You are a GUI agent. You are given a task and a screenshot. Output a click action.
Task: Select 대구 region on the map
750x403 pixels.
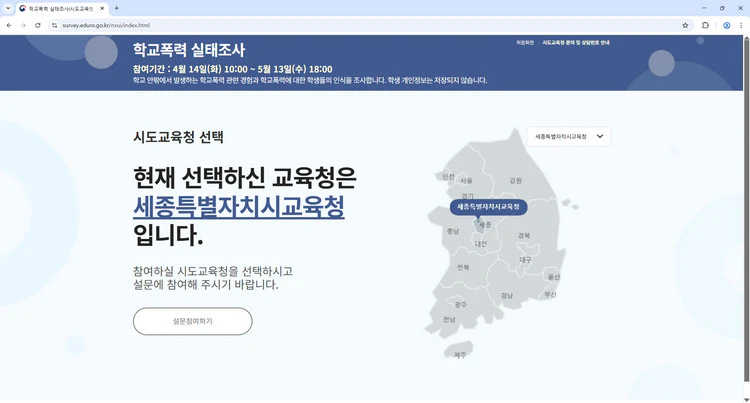(525, 260)
